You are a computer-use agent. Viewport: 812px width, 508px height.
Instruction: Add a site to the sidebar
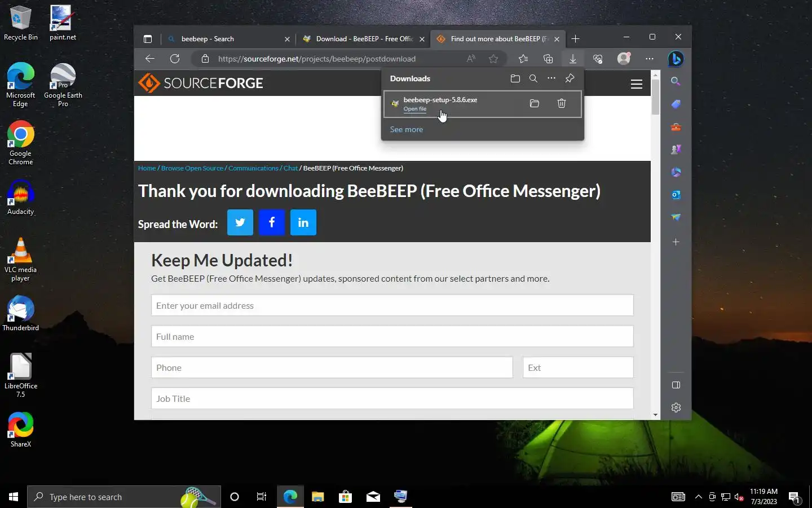pyautogui.click(x=676, y=242)
